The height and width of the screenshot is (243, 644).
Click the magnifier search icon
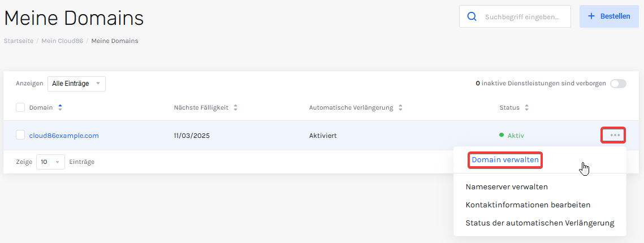tap(472, 16)
